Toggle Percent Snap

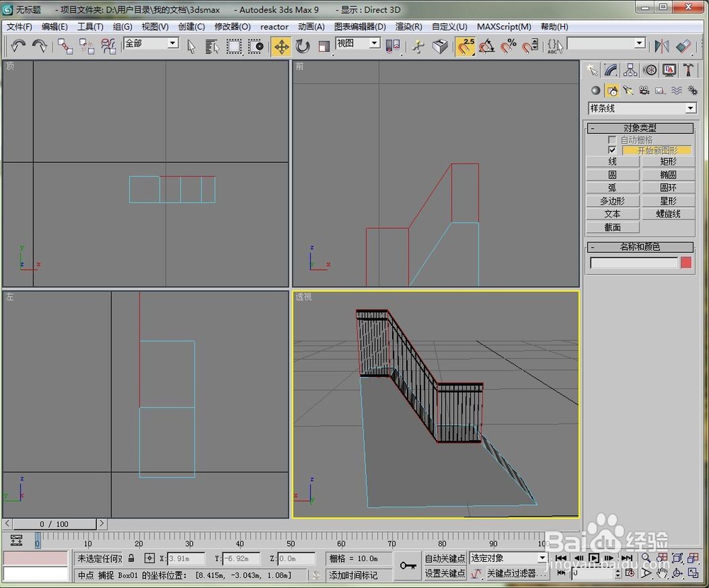tap(508, 47)
